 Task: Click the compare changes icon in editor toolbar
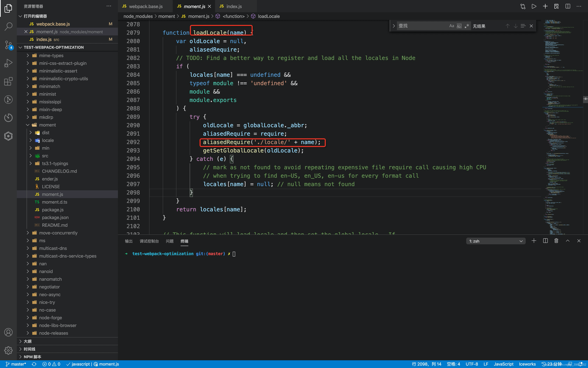click(x=523, y=6)
